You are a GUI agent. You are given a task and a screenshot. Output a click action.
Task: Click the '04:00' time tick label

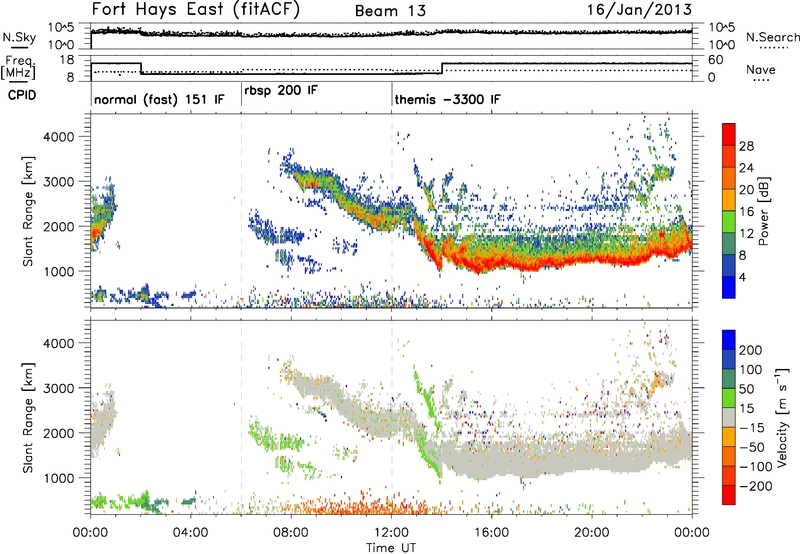(190, 533)
